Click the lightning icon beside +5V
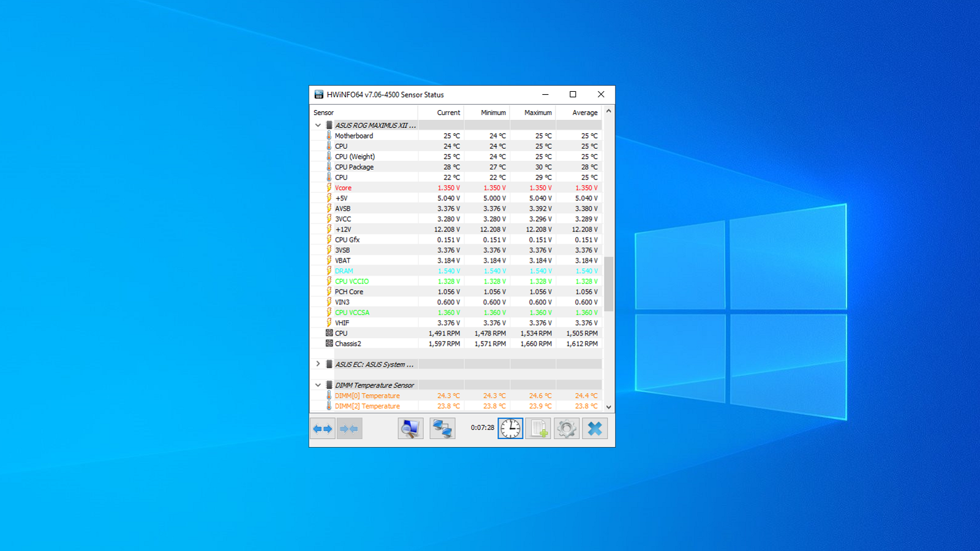The height and width of the screenshot is (551, 980). pyautogui.click(x=329, y=198)
